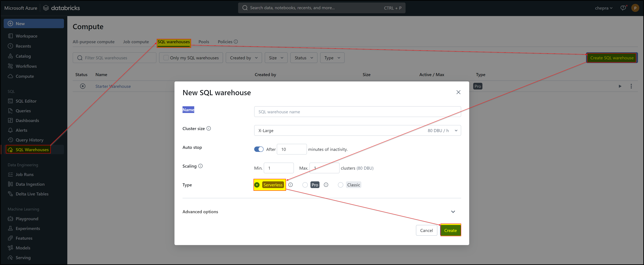Click the Query History icon
The width and height of the screenshot is (644, 265).
[10, 140]
